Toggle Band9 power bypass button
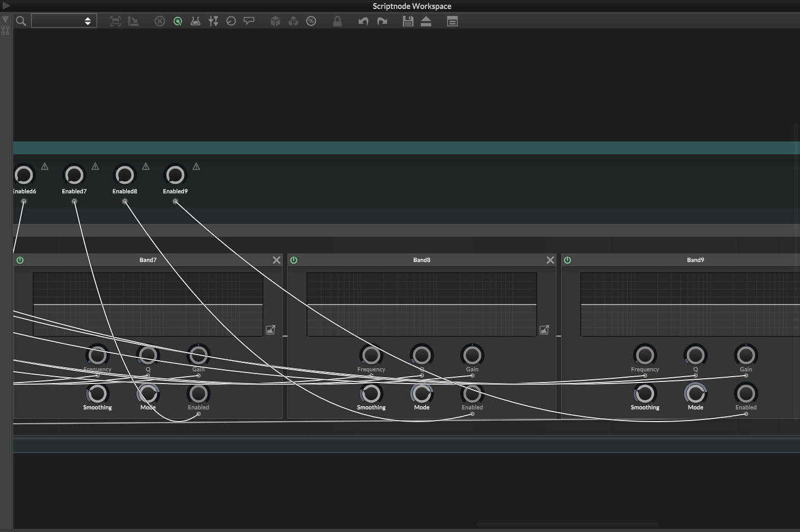 coord(568,260)
